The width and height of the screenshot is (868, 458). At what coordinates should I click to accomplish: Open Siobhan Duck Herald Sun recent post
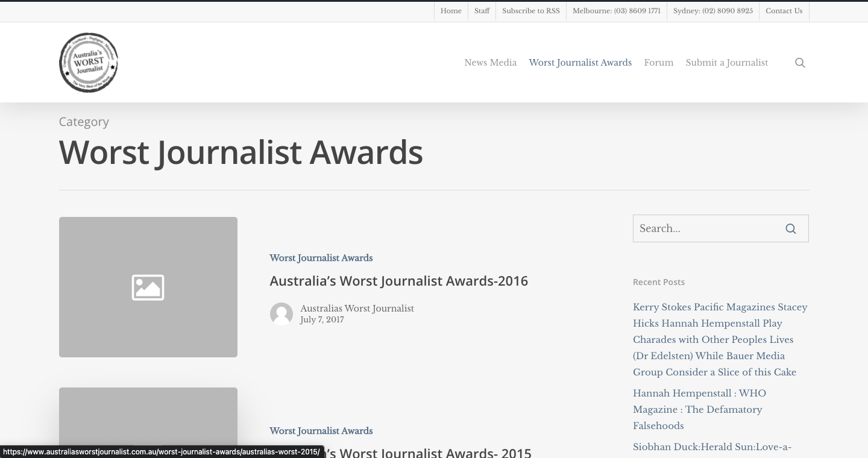(712, 447)
